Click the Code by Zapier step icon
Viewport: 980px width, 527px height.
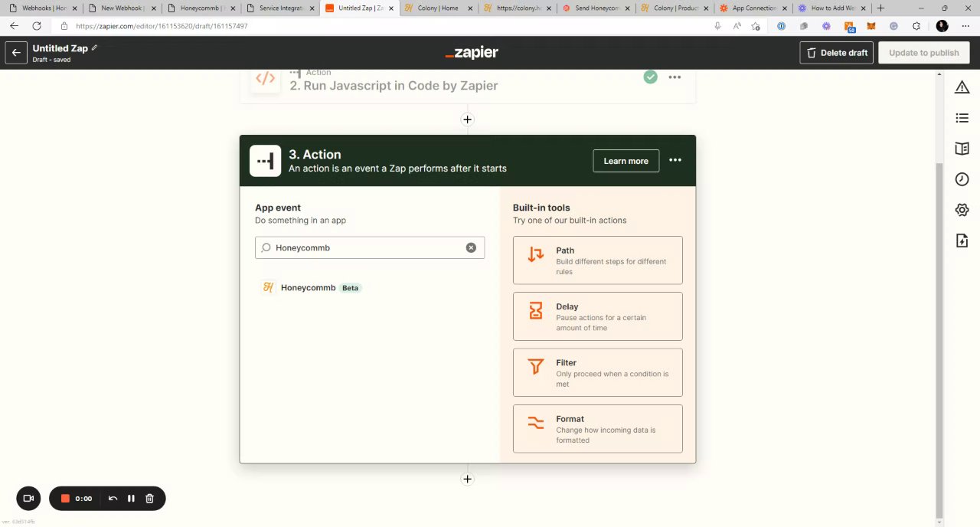tap(266, 78)
